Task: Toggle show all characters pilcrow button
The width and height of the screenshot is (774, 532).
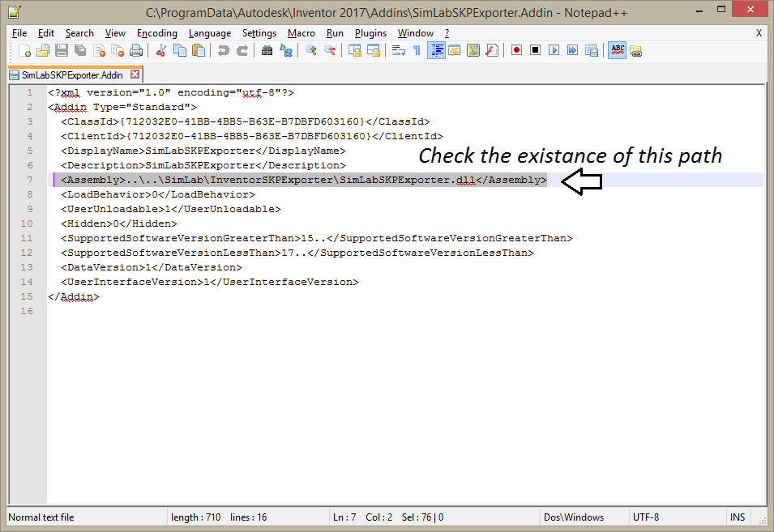Action: pos(417,50)
